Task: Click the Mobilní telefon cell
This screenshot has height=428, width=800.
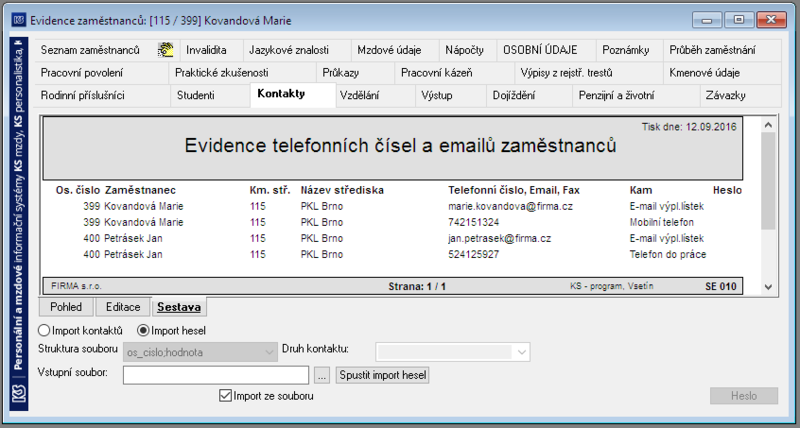Action: [x=662, y=222]
